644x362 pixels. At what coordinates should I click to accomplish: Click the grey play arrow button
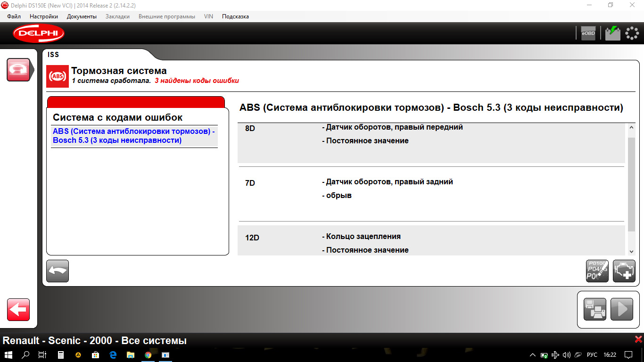pyautogui.click(x=622, y=309)
